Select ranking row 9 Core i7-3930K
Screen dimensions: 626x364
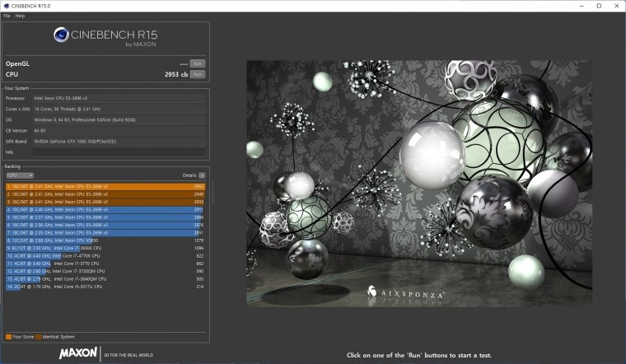tap(105, 248)
